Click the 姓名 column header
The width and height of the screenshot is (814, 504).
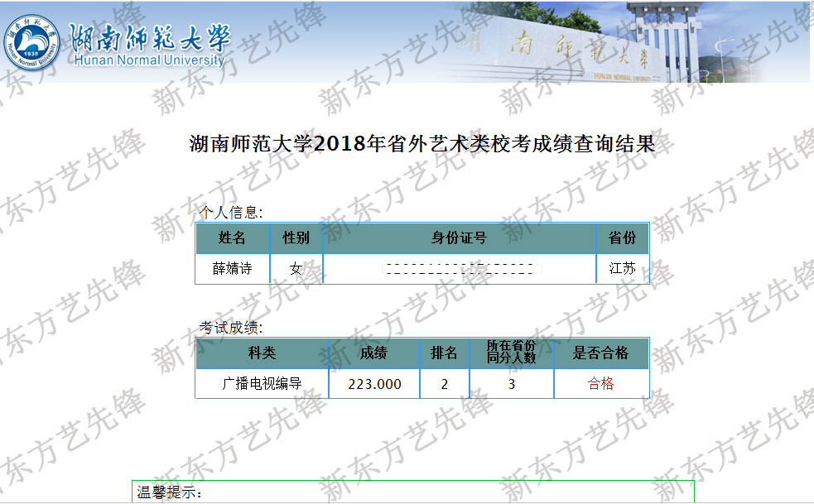tap(233, 238)
